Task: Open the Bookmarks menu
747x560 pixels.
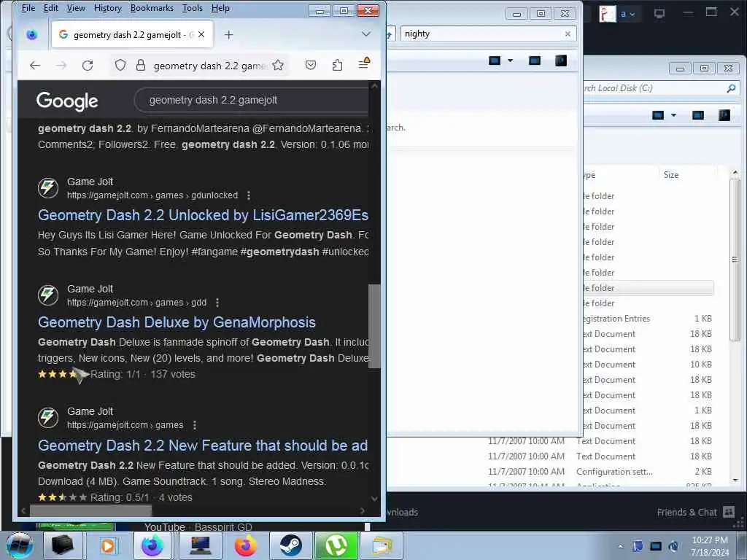Action: pyautogui.click(x=152, y=8)
